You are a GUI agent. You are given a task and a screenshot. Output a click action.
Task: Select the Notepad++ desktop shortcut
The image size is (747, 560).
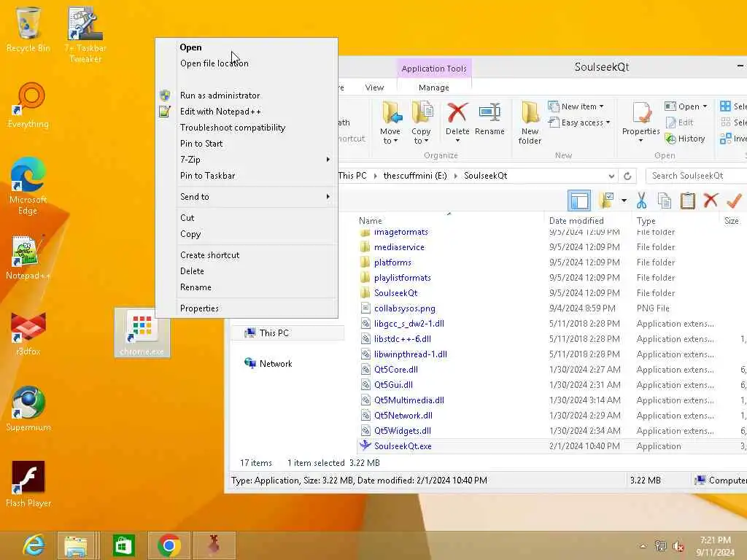(x=28, y=257)
